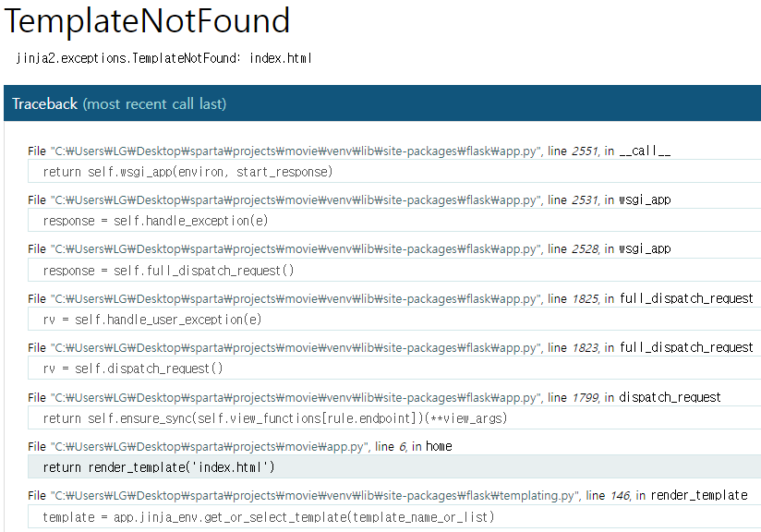Expand the get_or_select_template code line

point(394,517)
